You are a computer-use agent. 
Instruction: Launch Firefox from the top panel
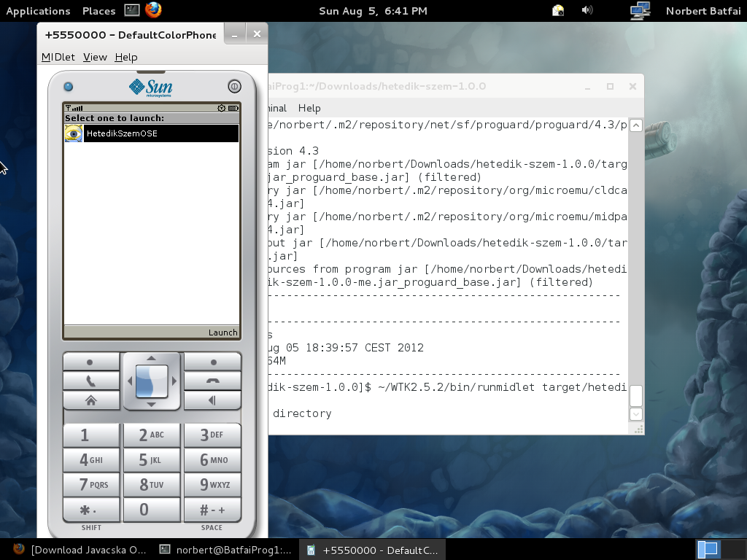point(153,10)
